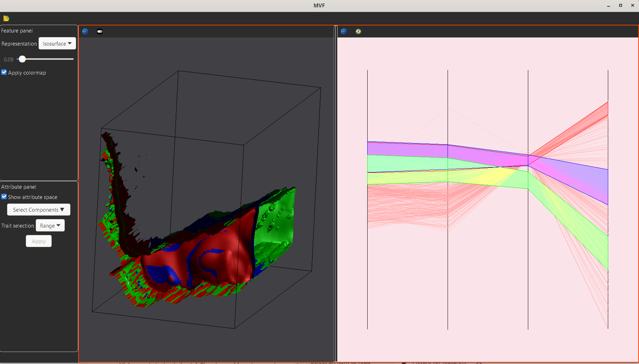This screenshot has width=639, height=364.
Task: Maximize the MVF window
Action: (x=621, y=6)
